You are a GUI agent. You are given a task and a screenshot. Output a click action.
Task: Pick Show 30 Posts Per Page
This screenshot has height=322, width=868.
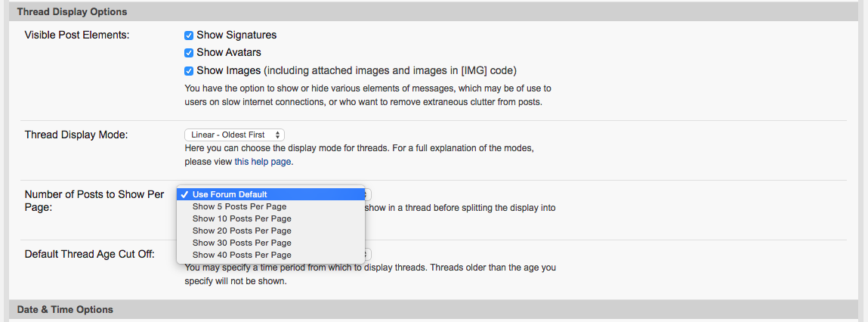click(x=270, y=243)
